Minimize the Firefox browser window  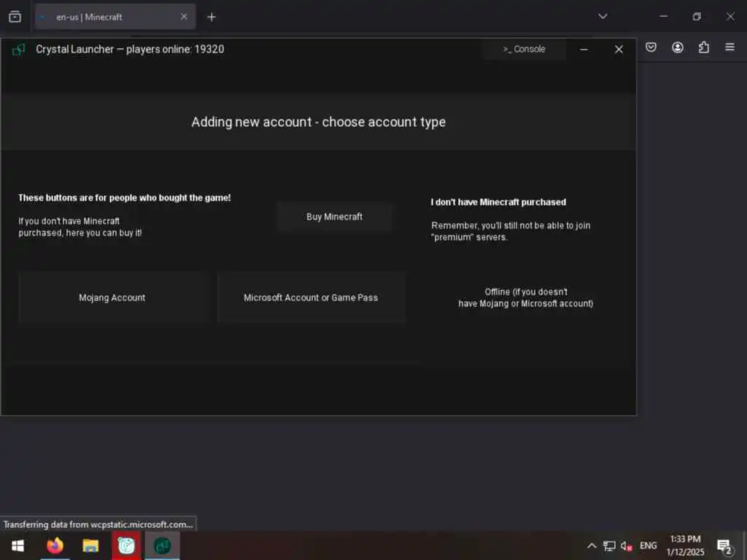663,16
